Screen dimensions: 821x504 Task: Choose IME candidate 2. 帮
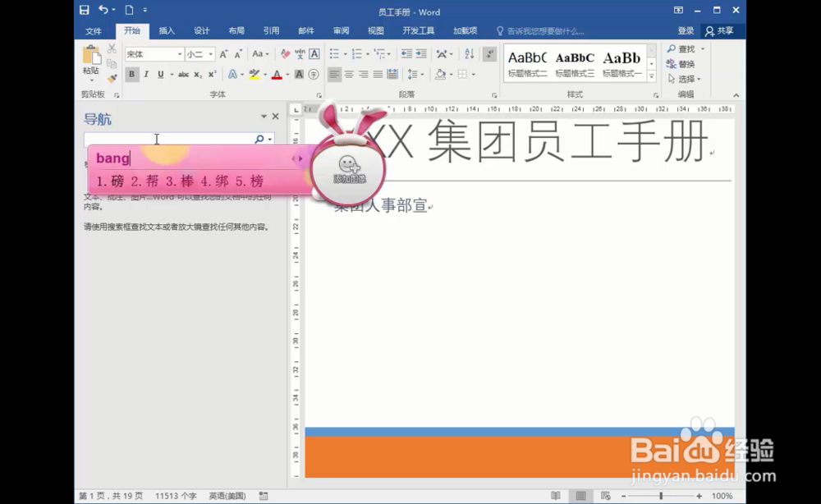(x=145, y=181)
